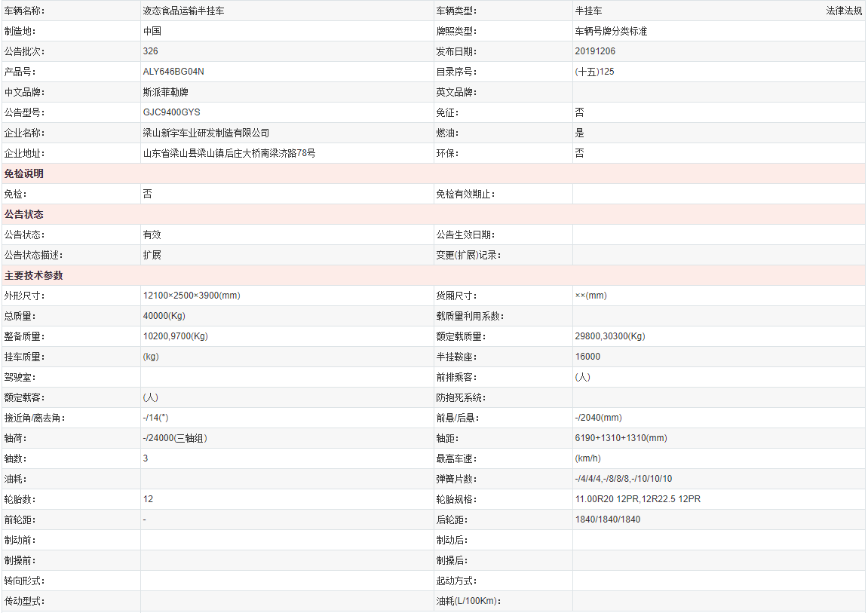Select the dimensions 12100×2500×3900(mm) value
This screenshot has width=868, height=613.
[192, 296]
